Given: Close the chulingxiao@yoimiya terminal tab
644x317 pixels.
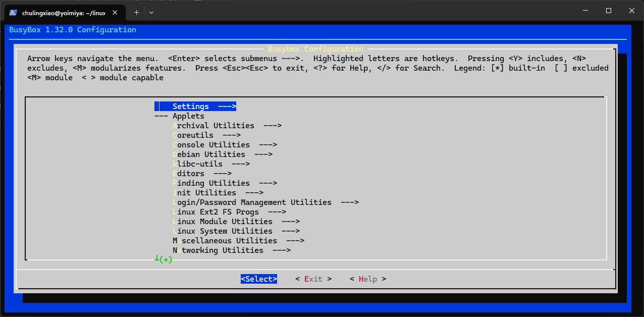Looking at the screenshot, I should 116,12.
